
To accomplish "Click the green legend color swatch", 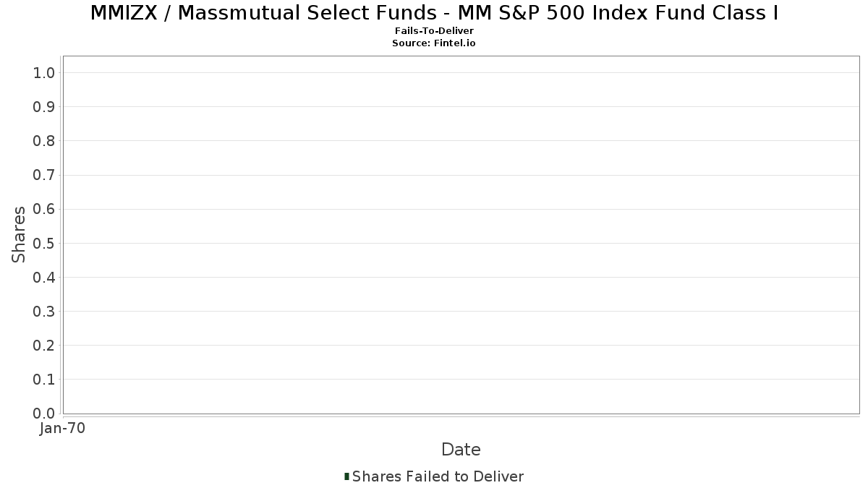I will tap(347, 476).
